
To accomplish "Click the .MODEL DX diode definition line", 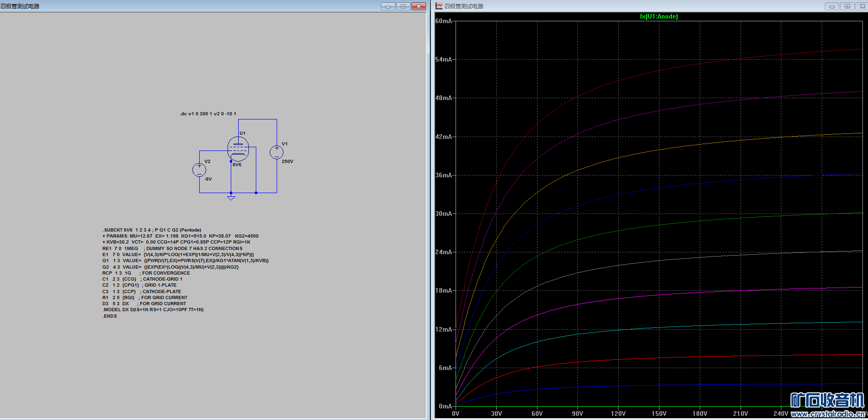I will coord(153,310).
